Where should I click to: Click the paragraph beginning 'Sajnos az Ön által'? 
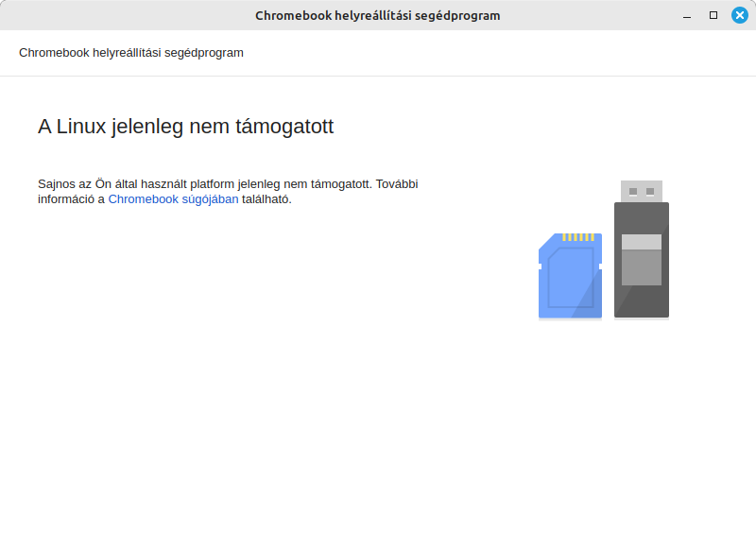click(228, 192)
